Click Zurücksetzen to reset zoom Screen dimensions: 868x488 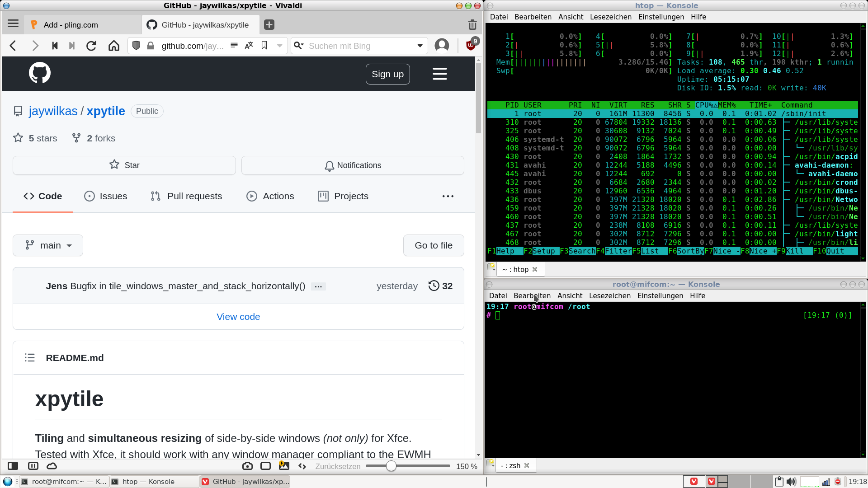[338, 466]
